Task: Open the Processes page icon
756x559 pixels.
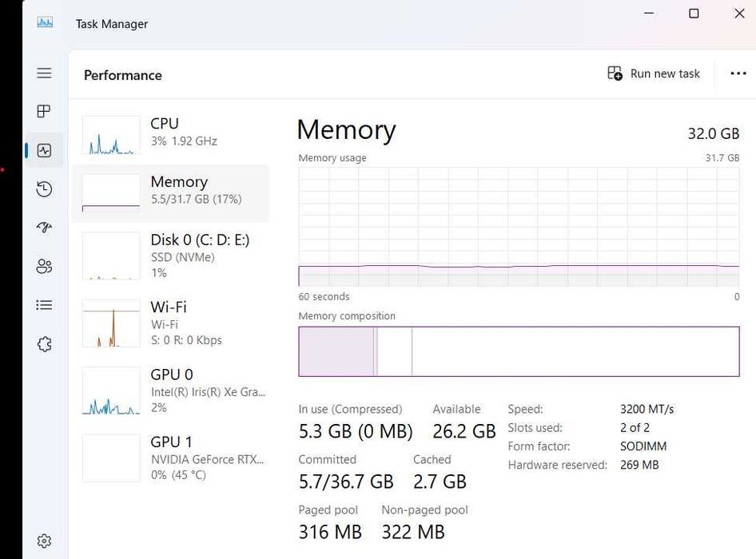Action: pyautogui.click(x=44, y=111)
